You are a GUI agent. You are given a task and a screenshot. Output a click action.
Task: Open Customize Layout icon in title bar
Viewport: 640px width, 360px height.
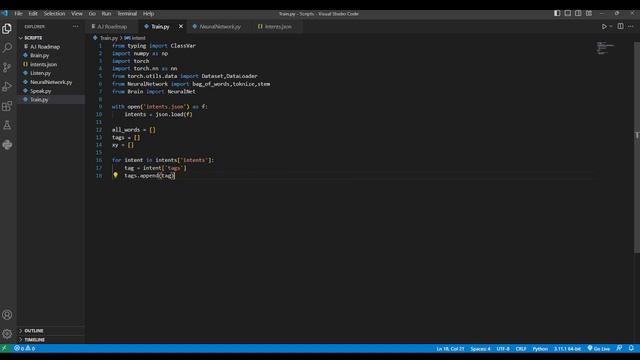point(589,13)
